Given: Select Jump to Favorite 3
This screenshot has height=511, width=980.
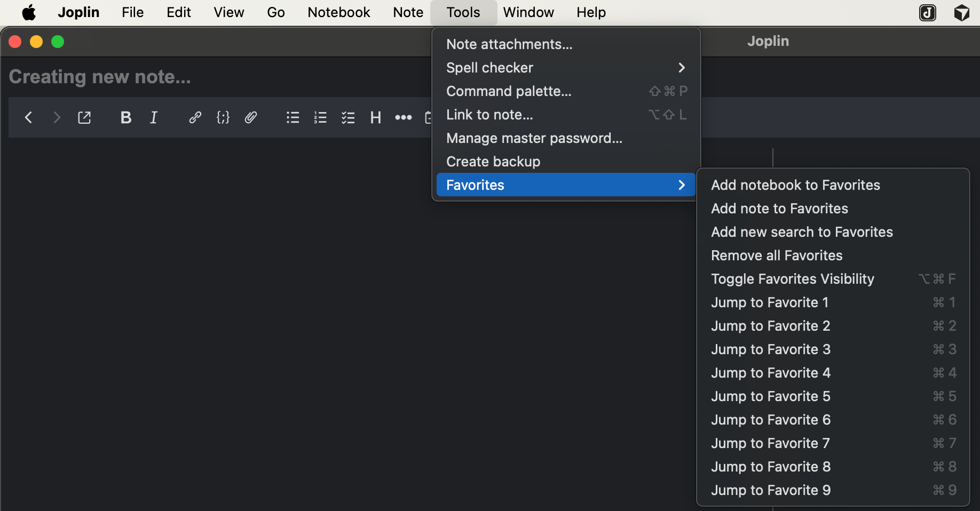Looking at the screenshot, I should (833, 349).
